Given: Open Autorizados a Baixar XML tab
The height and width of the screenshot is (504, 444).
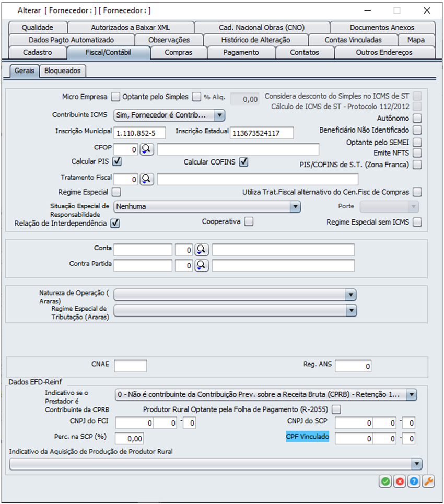Looking at the screenshot, I should click(x=131, y=27).
